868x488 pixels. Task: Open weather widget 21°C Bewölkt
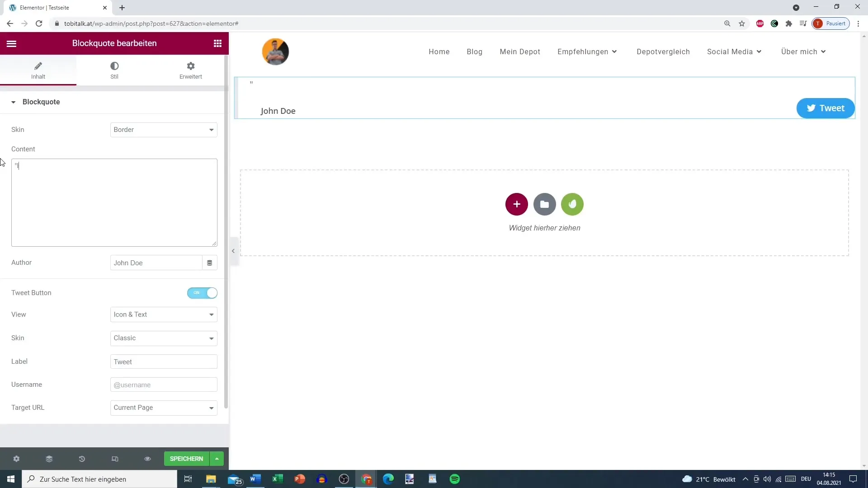[709, 479]
